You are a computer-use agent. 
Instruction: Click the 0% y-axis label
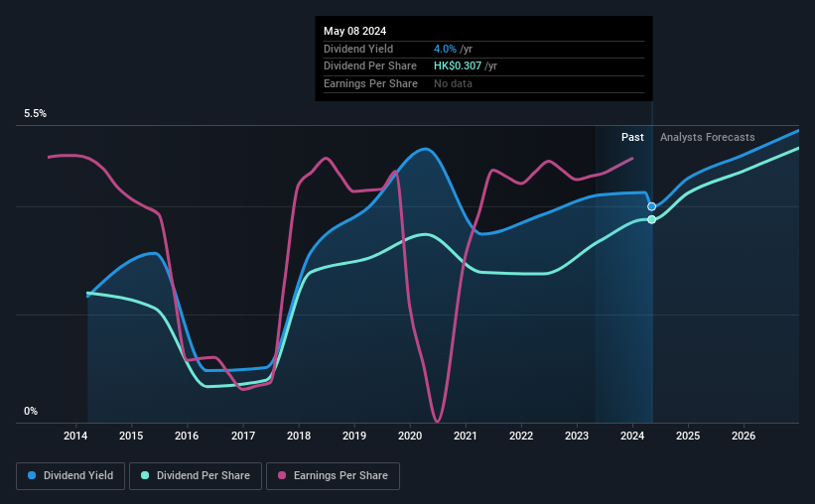31,411
